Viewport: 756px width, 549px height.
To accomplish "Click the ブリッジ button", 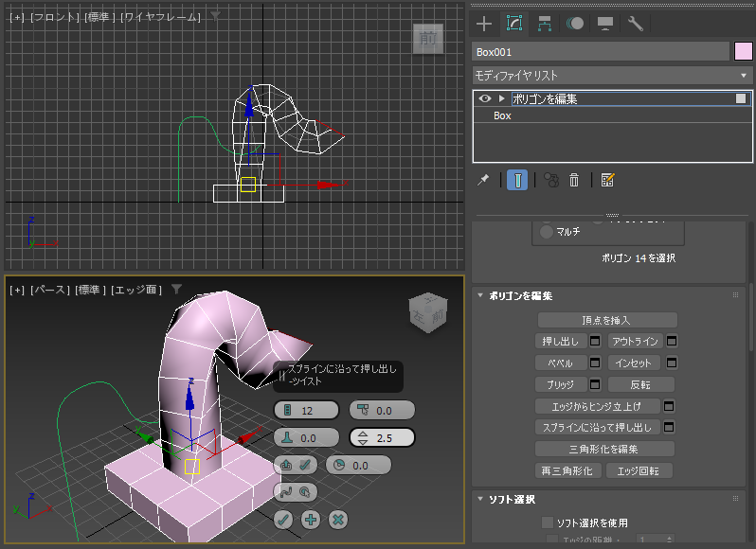I will 561,385.
